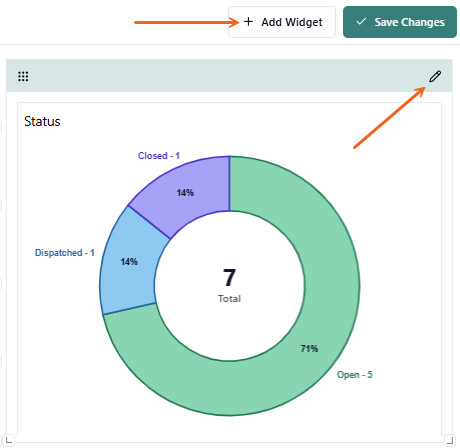Click the checkmark icon on Save Changes
The width and height of the screenshot is (460, 448).
pos(361,22)
